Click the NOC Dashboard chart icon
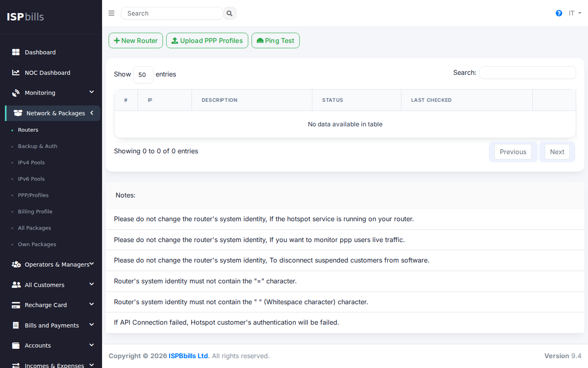This screenshot has width=588, height=368. pos(16,72)
